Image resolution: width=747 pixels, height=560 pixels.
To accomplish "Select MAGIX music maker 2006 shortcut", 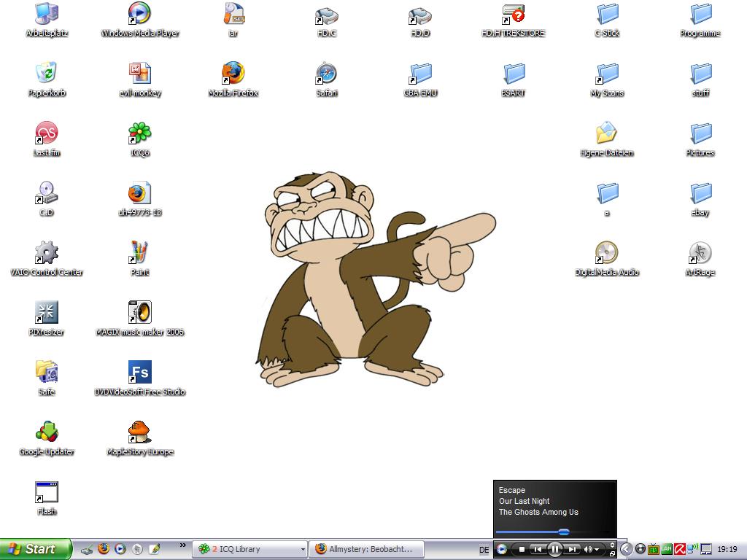I will (139, 319).
